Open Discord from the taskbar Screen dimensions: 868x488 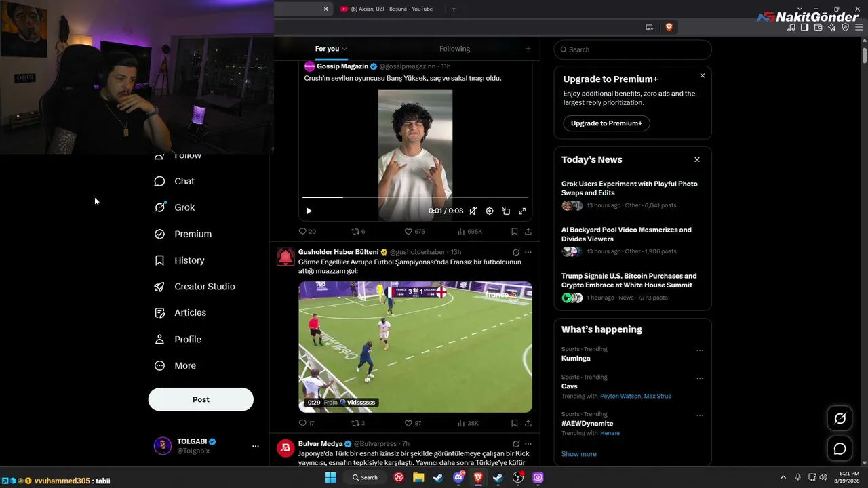[x=458, y=477]
